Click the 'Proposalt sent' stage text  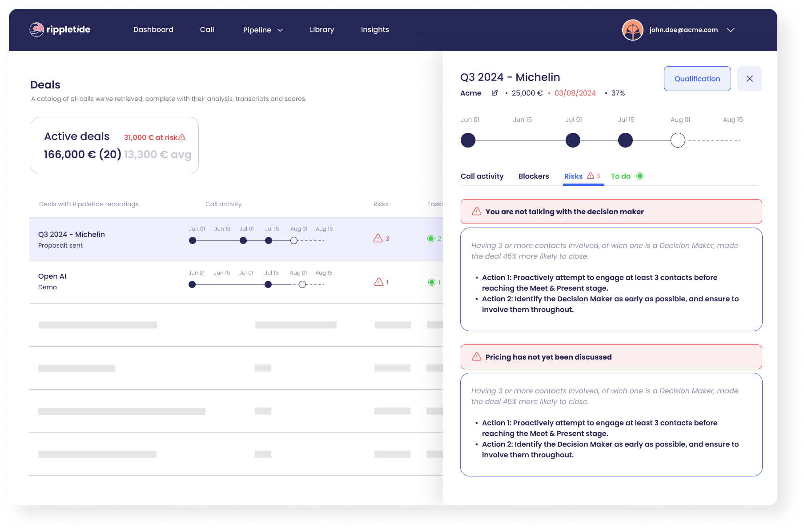pyautogui.click(x=60, y=245)
